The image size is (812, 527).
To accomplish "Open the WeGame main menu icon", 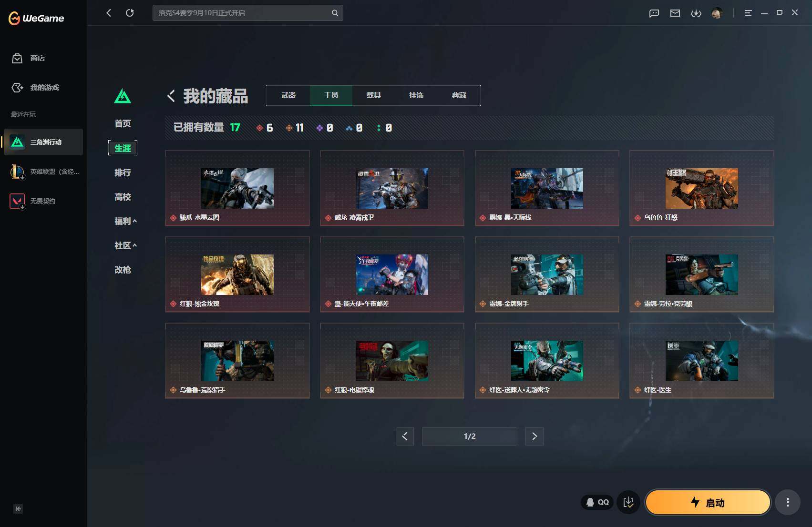I will pos(748,13).
